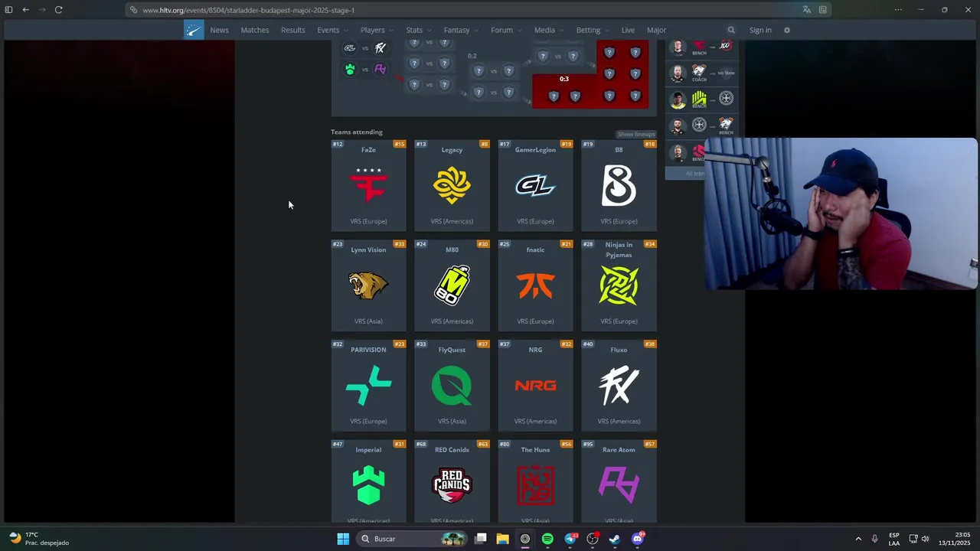Open the News tab
Image resolution: width=980 pixels, height=551 pixels.
click(x=220, y=30)
